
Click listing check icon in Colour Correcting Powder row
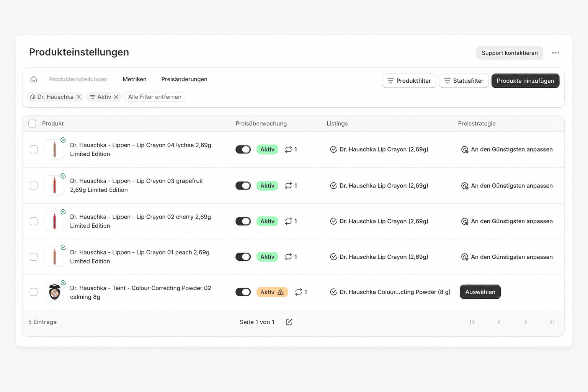point(333,292)
